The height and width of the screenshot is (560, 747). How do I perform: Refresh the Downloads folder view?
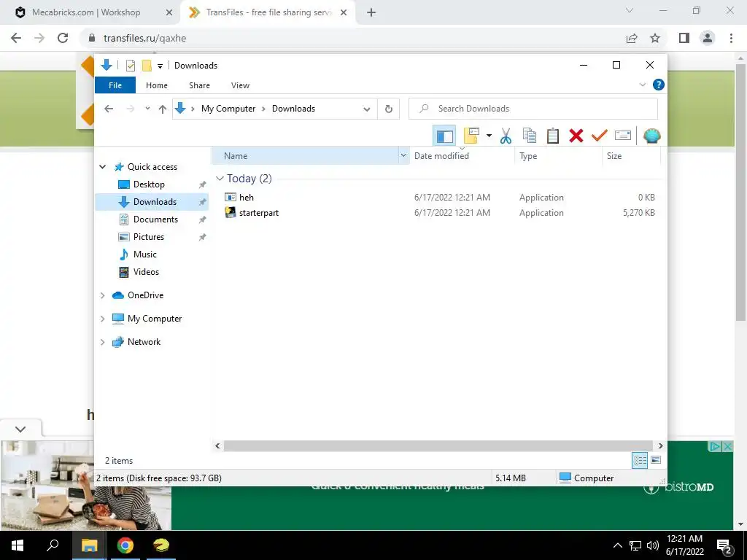pyautogui.click(x=389, y=109)
